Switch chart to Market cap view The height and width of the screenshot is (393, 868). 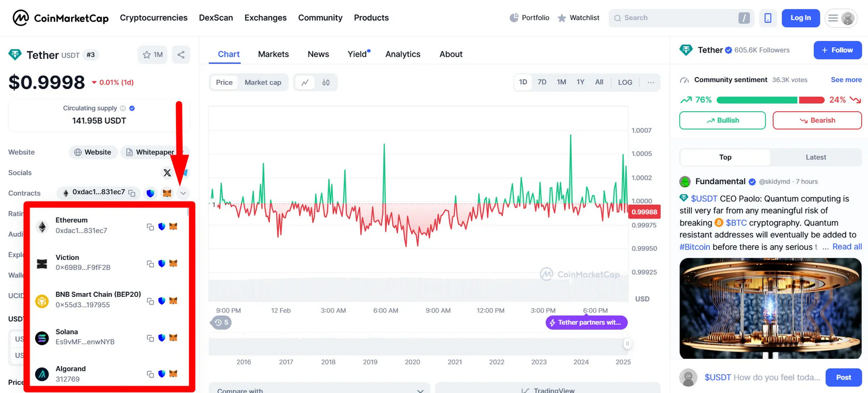[x=262, y=83]
